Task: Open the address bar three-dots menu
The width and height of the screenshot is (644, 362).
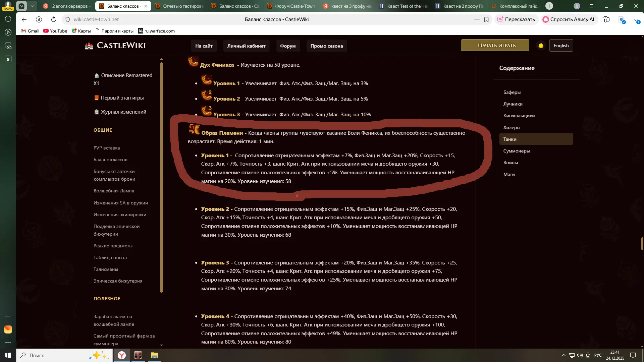Action: [x=477, y=19]
